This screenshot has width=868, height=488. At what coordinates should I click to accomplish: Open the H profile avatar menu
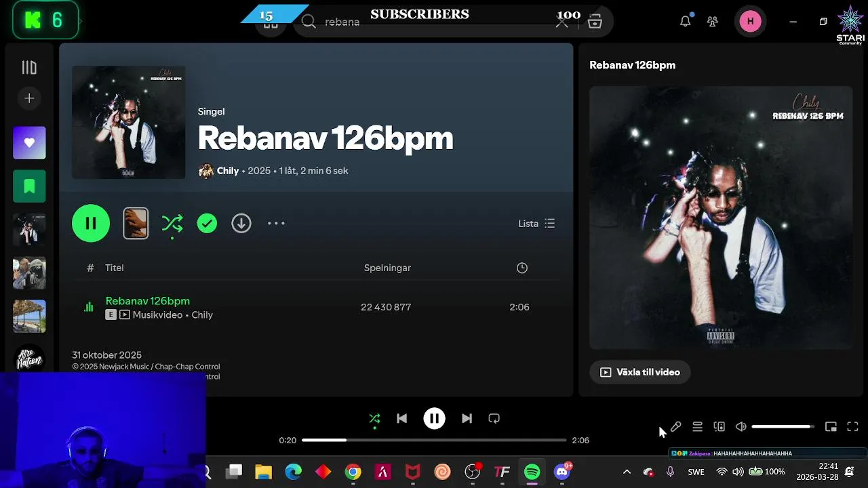tap(750, 22)
